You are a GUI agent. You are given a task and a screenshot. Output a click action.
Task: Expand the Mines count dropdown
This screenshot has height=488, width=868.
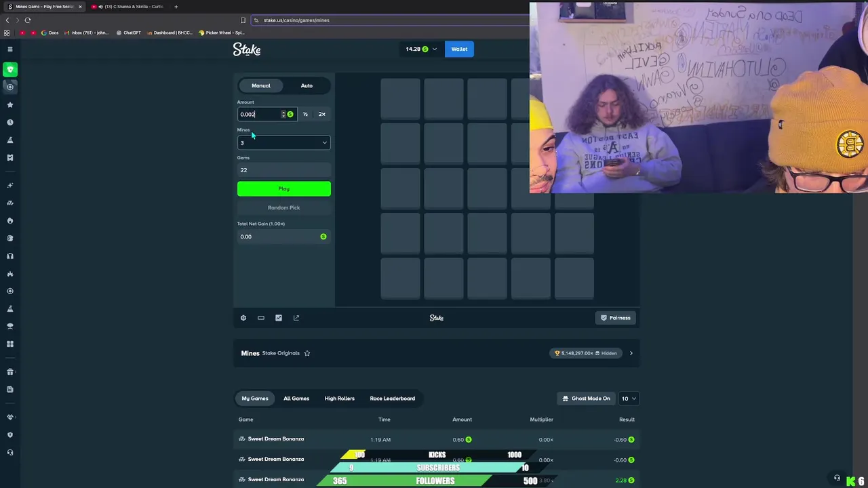pyautogui.click(x=283, y=142)
